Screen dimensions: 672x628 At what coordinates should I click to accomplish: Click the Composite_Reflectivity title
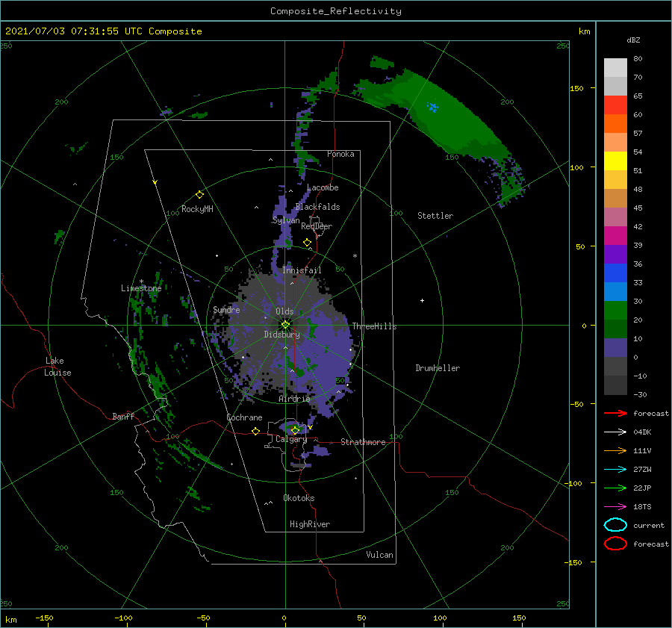(x=336, y=11)
